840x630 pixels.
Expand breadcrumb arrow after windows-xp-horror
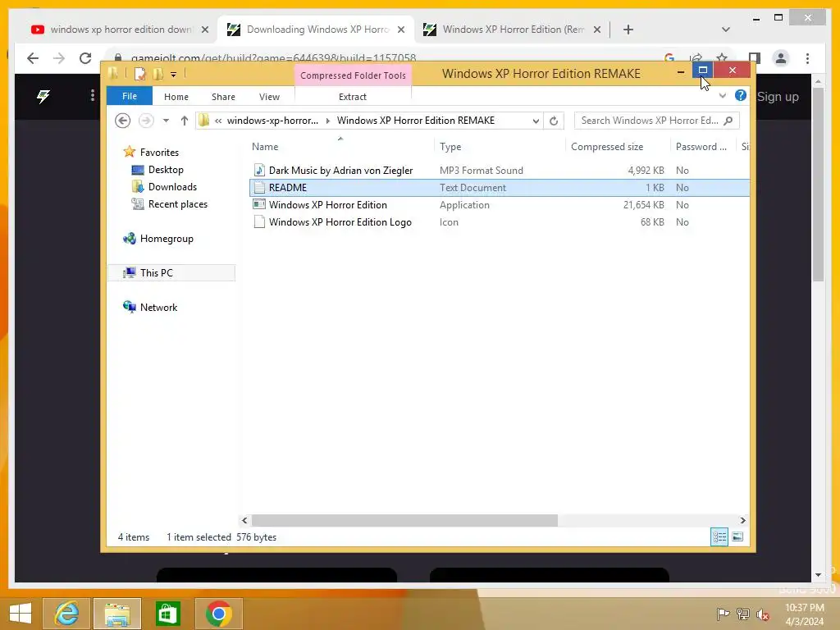point(328,121)
